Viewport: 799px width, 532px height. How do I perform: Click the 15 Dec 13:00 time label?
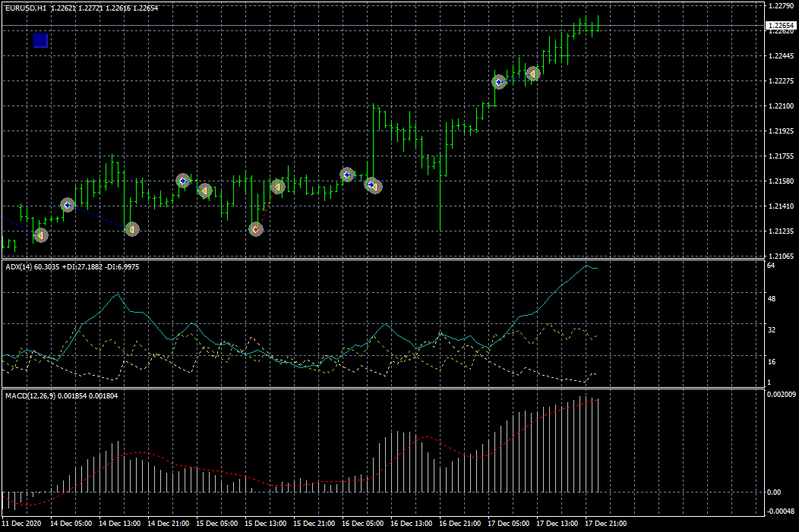pos(266,524)
